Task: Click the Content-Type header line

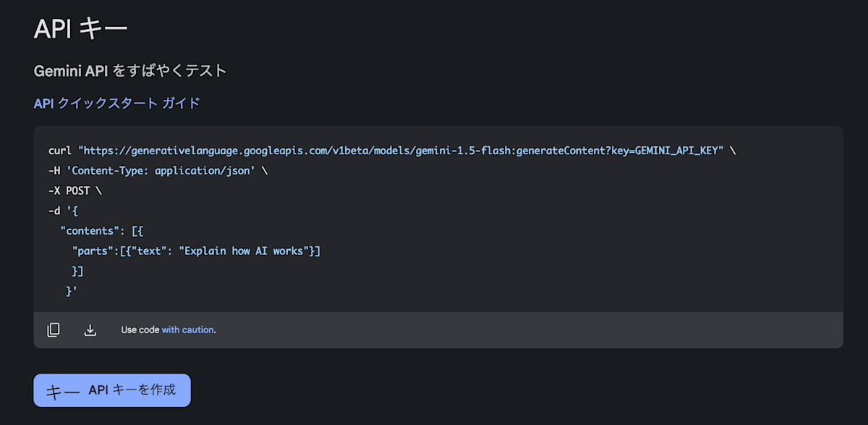Action: [151, 171]
